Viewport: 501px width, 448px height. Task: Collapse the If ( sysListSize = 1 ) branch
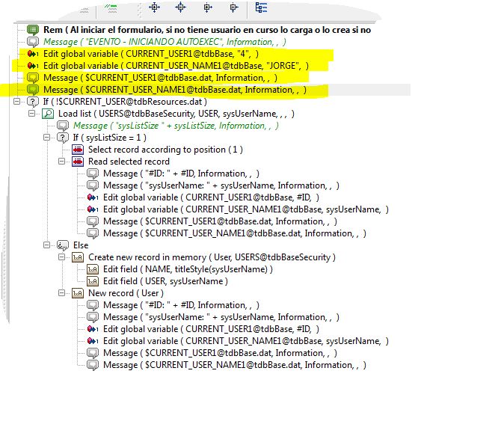point(47,138)
